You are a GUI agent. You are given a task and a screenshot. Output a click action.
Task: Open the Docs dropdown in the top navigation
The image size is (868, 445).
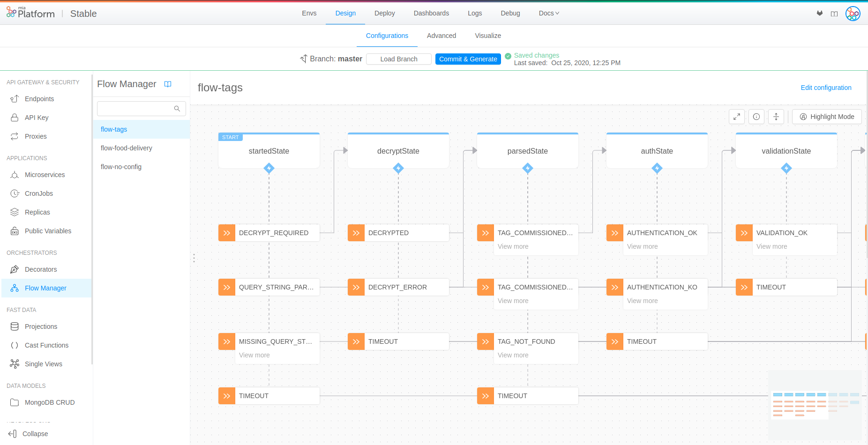point(548,13)
